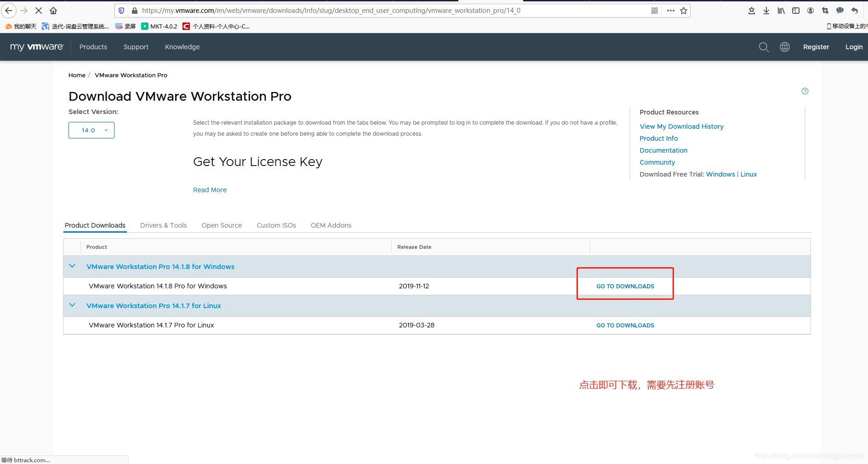Switch to the Drivers & Tools tab
Screen dimensions: 868x464
tap(164, 225)
